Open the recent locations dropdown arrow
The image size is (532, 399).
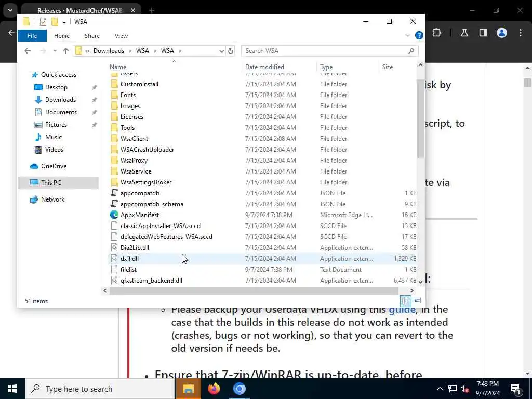(x=55, y=51)
